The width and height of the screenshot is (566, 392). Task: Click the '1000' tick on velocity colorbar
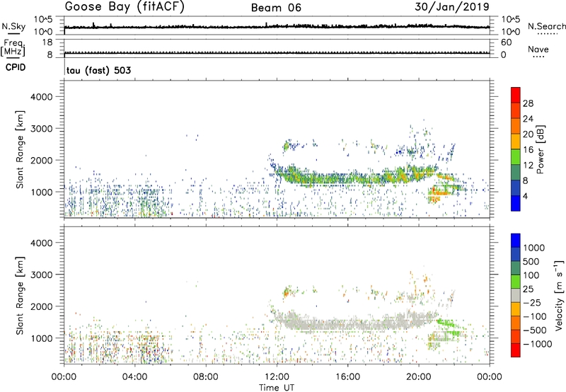pos(534,248)
